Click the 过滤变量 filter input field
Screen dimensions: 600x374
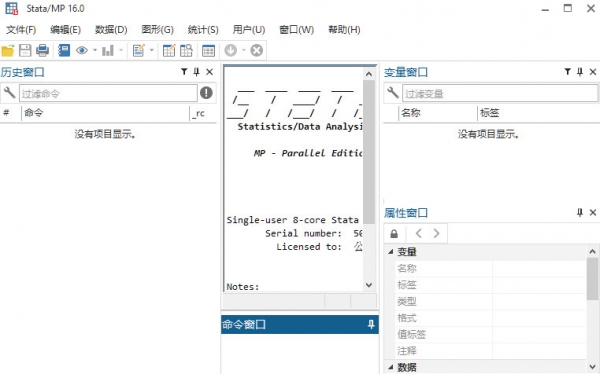(x=500, y=93)
